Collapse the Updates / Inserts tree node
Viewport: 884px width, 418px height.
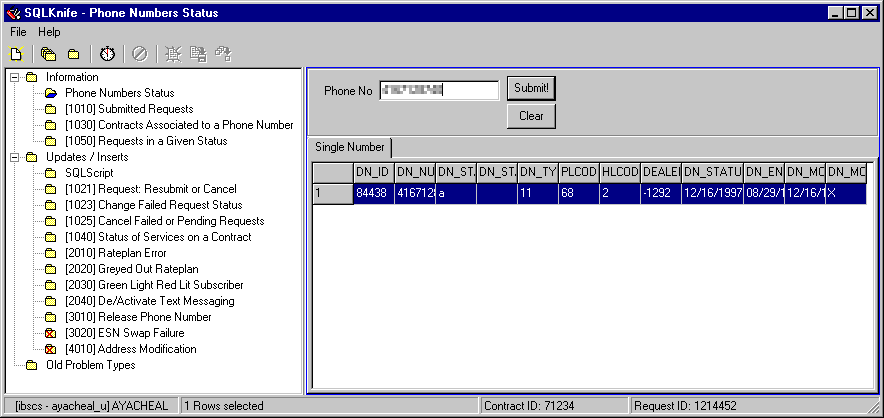(x=14, y=157)
